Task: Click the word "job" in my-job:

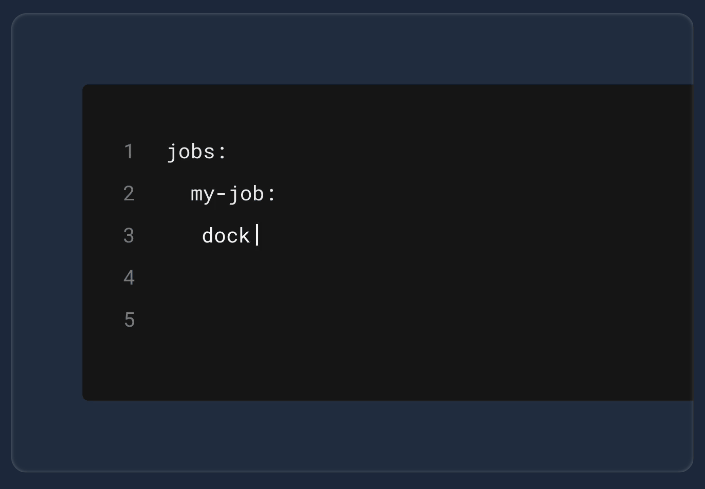Action: 246,194
